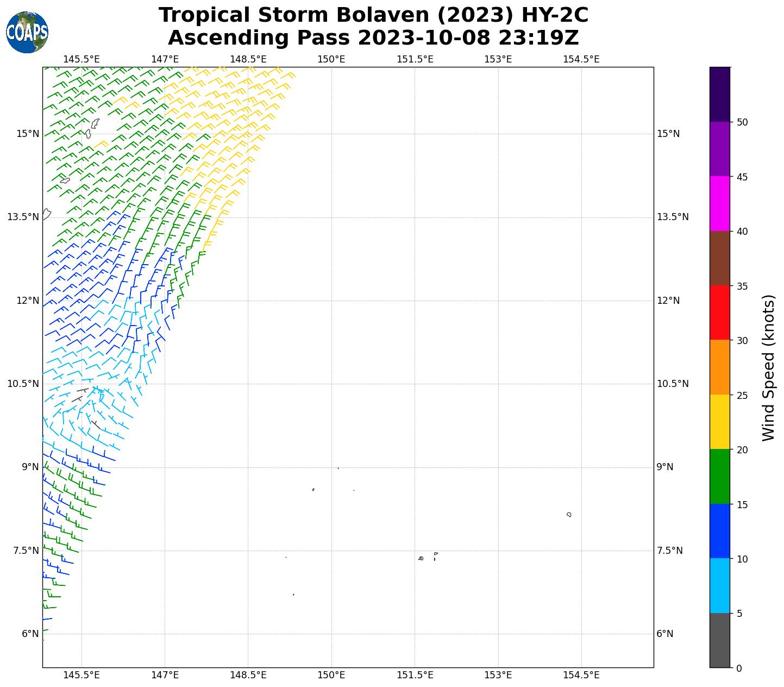Click the Tropical Storm Bolaven title line

[373, 15]
